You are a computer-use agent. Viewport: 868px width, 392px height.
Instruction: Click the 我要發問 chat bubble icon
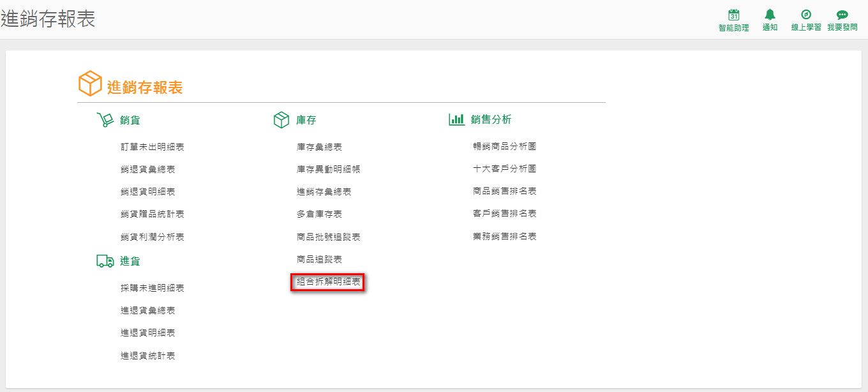pos(842,15)
